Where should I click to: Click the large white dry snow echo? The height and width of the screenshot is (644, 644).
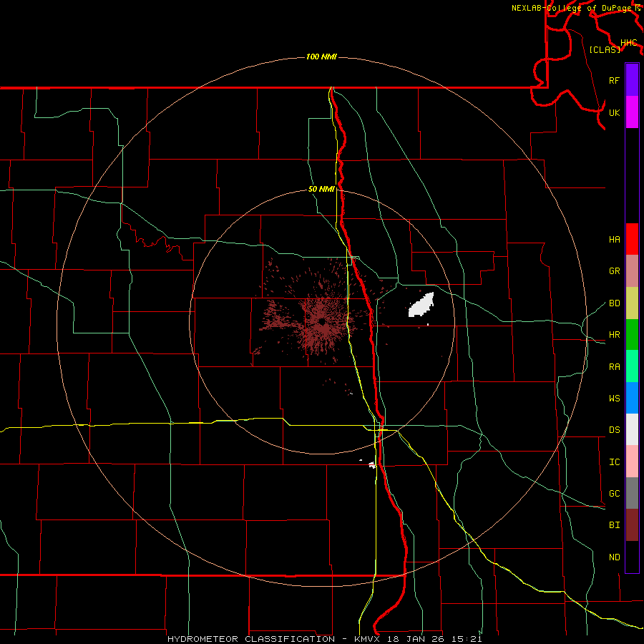pyautogui.click(x=421, y=305)
